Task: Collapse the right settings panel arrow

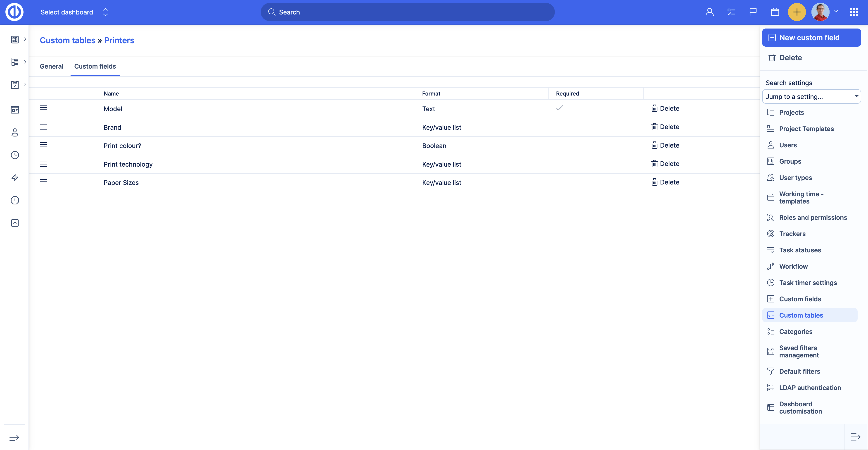Action: tap(855, 437)
